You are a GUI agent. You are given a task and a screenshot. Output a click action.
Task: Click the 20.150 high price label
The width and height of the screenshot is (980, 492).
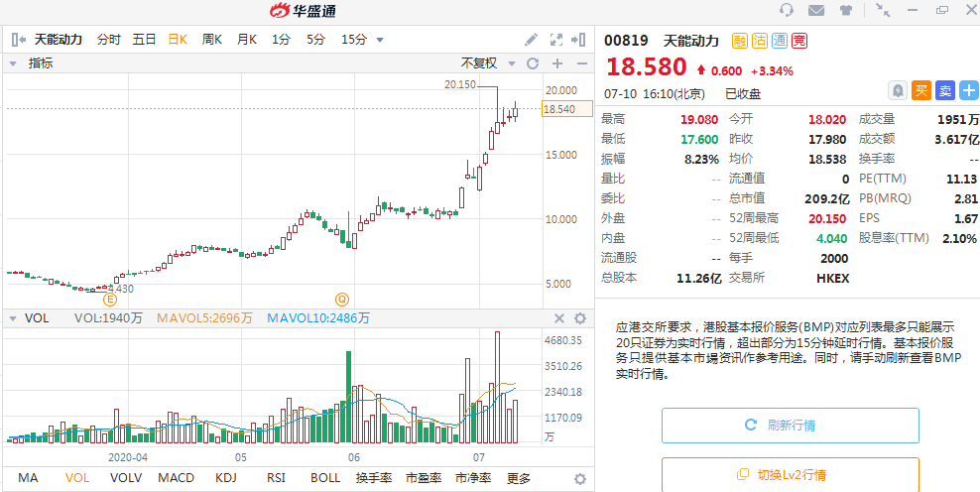tap(460, 84)
